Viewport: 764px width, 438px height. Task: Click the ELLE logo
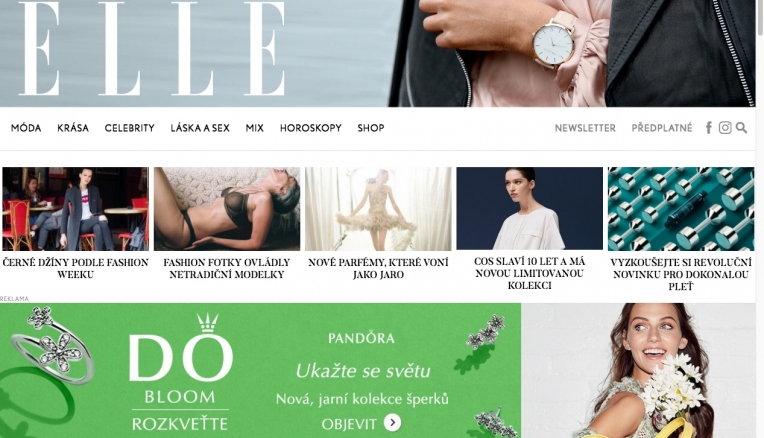pyautogui.click(x=152, y=48)
